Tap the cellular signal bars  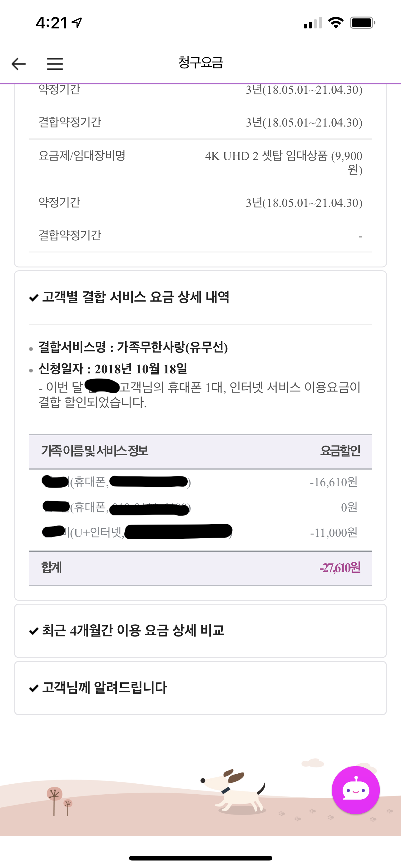313,23
